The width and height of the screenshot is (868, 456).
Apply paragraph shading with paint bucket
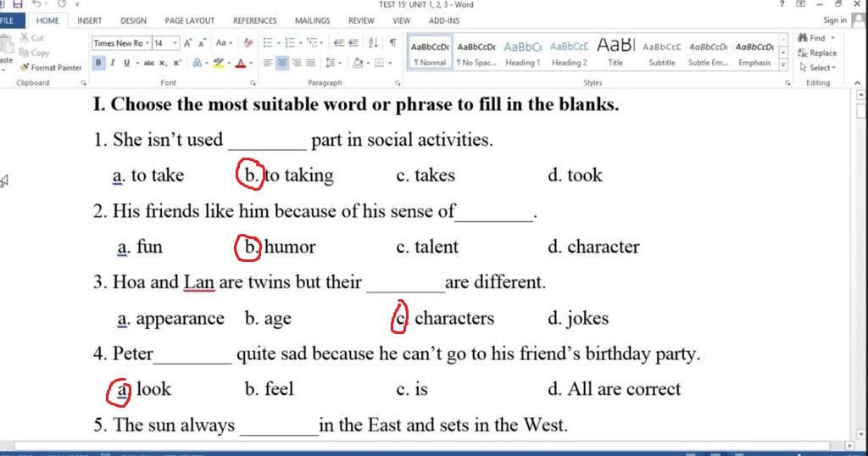click(358, 63)
